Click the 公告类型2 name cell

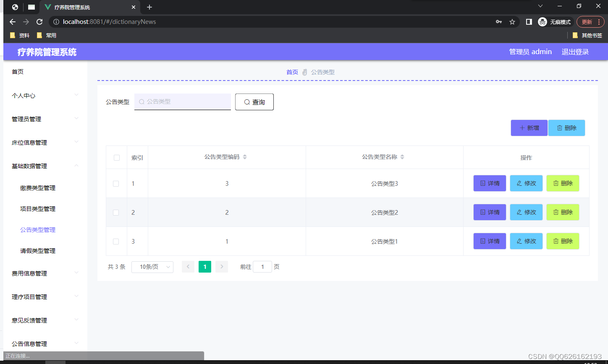click(384, 213)
